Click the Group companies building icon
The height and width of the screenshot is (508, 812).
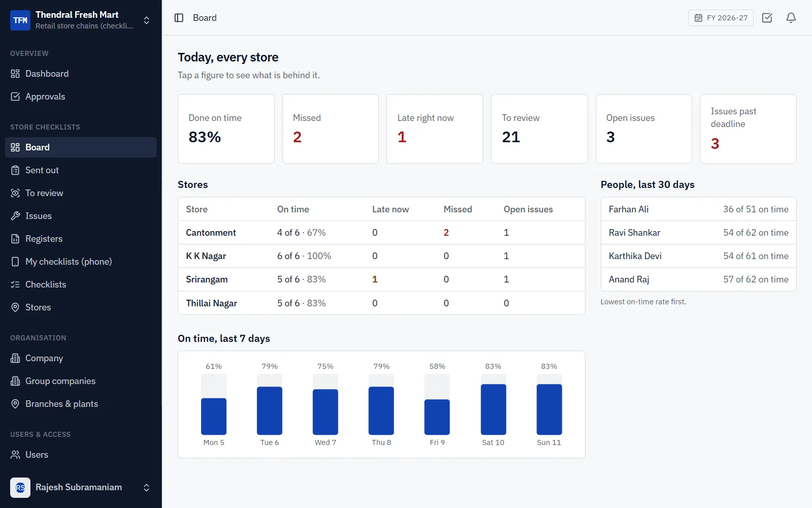15,381
